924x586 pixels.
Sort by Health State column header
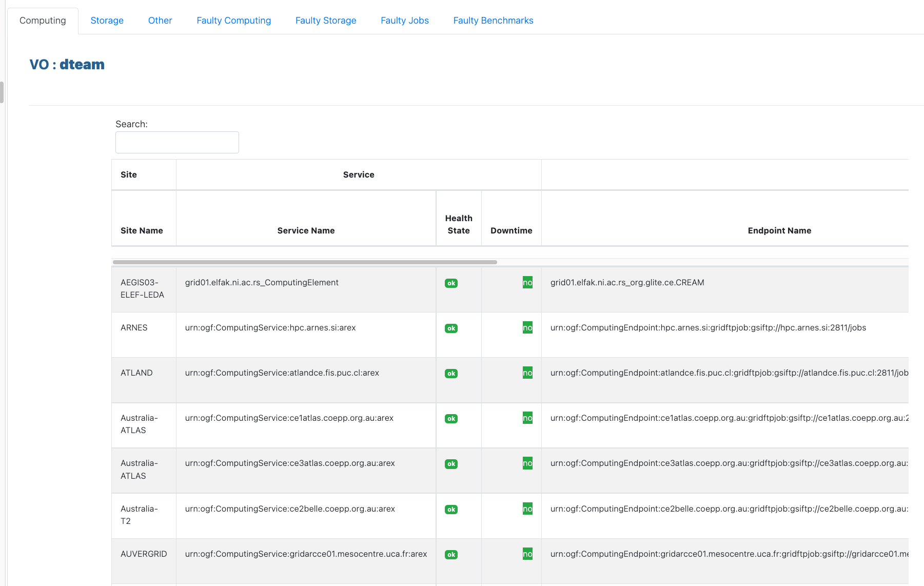tap(458, 224)
